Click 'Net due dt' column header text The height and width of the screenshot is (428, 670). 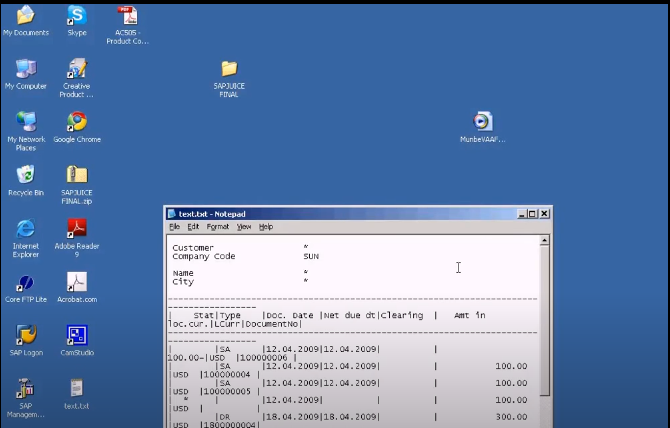pyautogui.click(x=349, y=316)
